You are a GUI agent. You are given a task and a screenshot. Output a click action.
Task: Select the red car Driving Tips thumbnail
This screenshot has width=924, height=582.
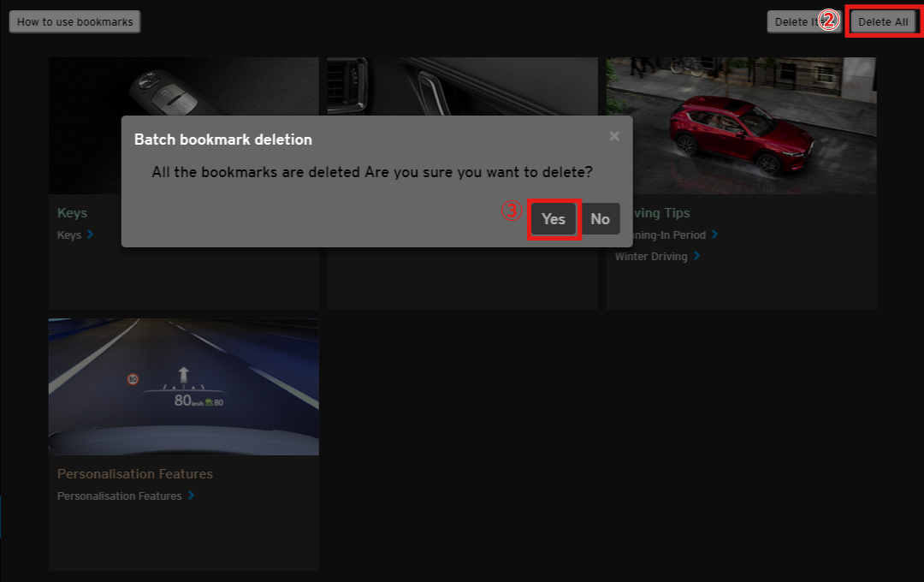(x=741, y=125)
